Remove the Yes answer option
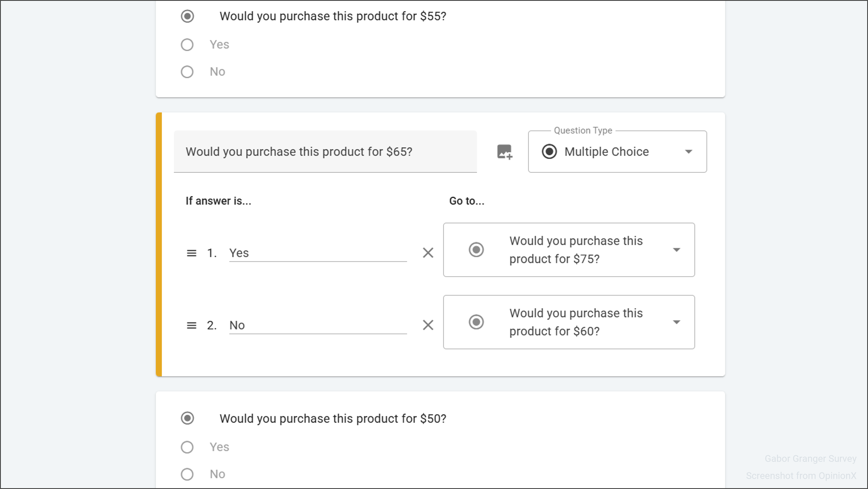This screenshot has height=489, width=868. coord(428,253)
